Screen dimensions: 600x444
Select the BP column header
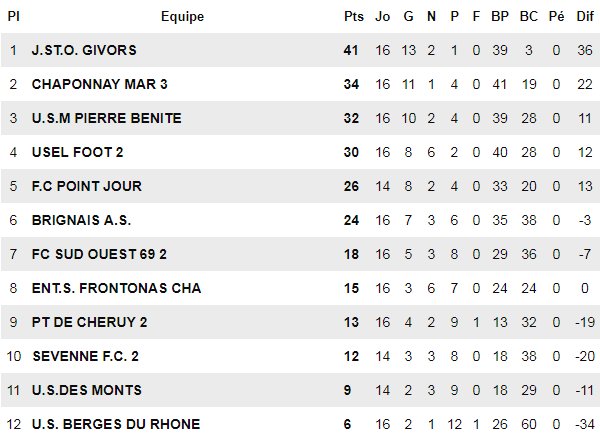pos(500,16)
